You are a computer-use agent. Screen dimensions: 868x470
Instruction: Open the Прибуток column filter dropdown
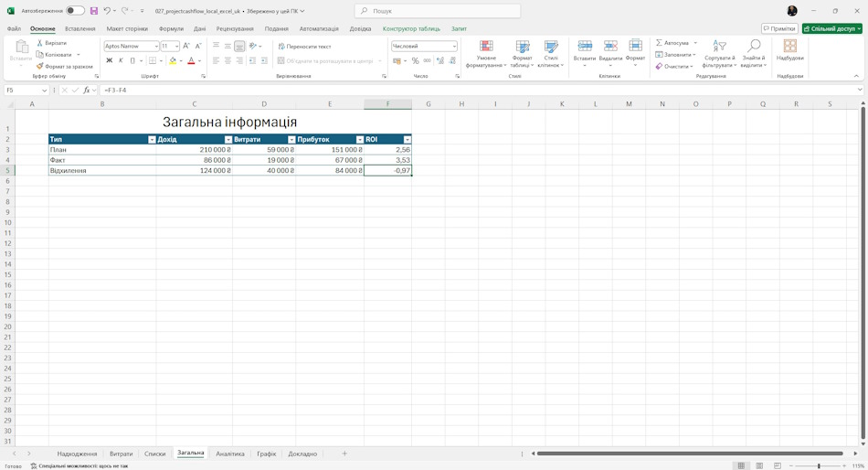[360, 140]
